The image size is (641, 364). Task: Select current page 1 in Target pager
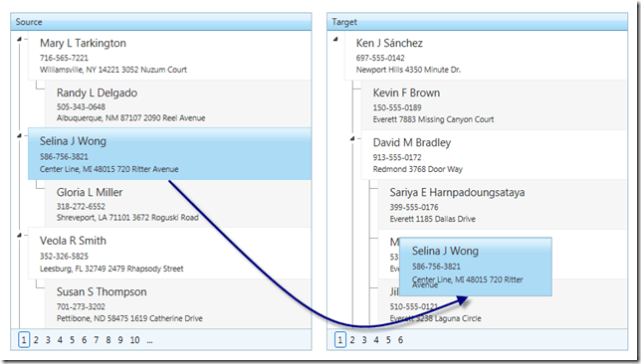[340, 340]
